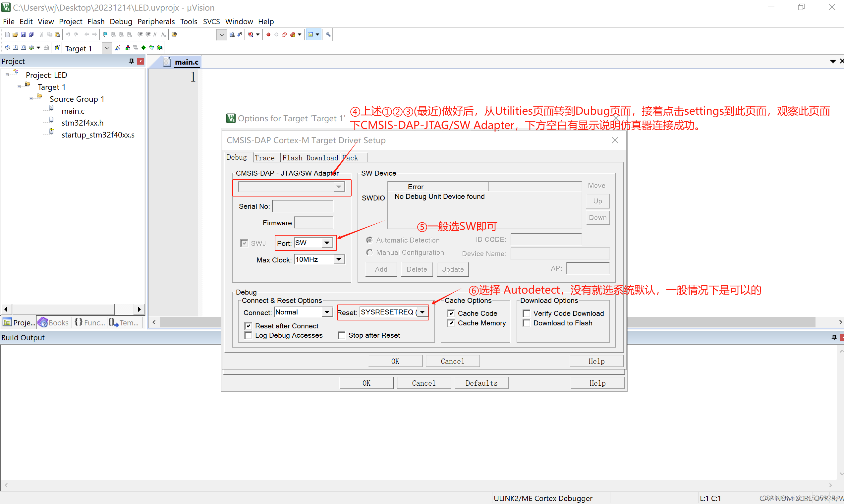Create a new file with toolbar icon
844x504 pixels.
[x=7, y=34]
